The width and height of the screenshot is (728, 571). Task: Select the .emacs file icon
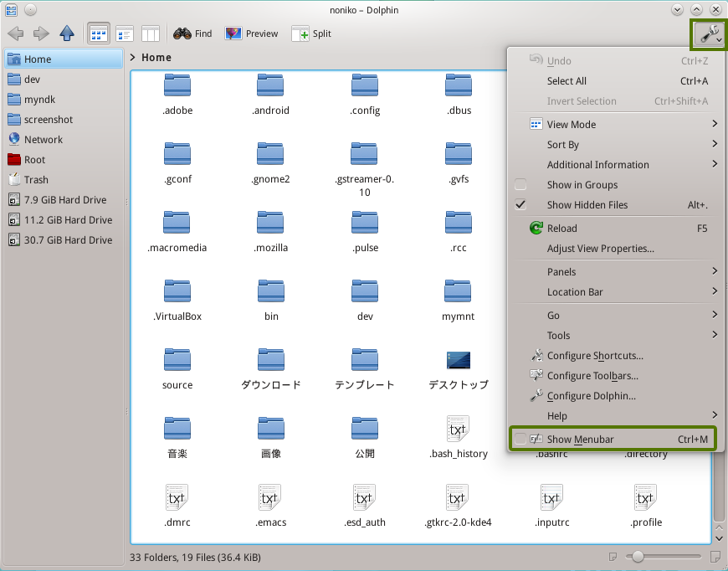point(270,497)
